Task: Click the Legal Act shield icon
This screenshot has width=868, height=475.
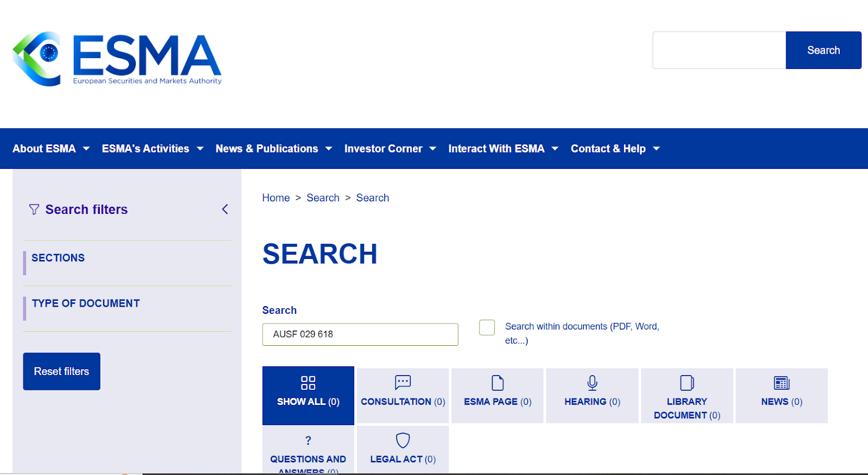Action: coord(403,440)
